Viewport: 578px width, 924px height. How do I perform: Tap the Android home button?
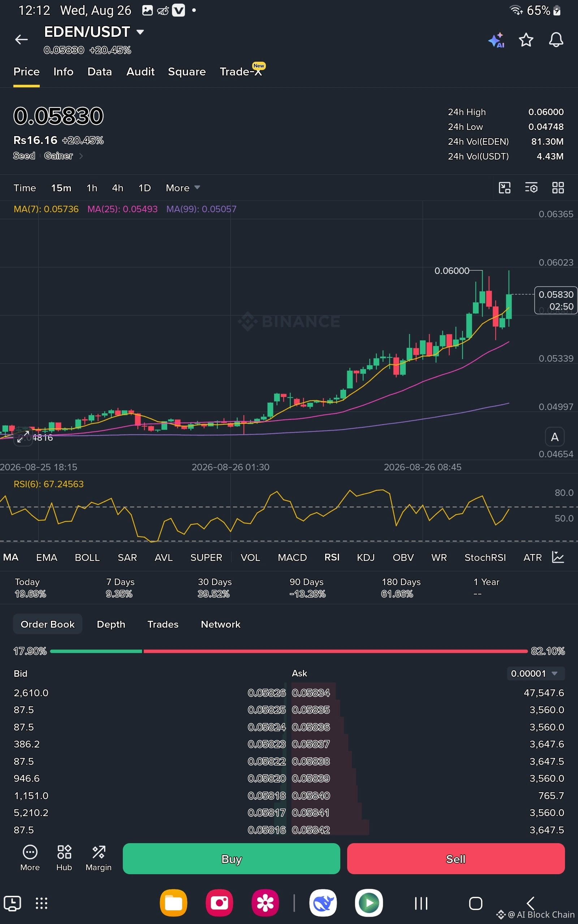click(475, 903)
